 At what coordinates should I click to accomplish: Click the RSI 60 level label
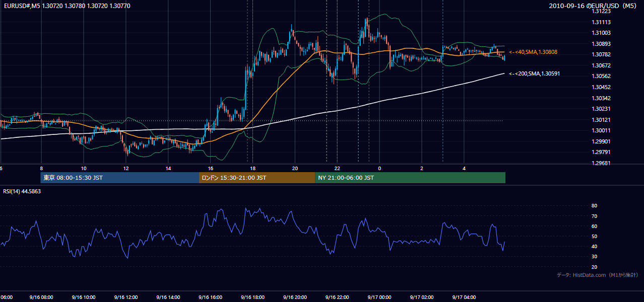click(594, 226)
